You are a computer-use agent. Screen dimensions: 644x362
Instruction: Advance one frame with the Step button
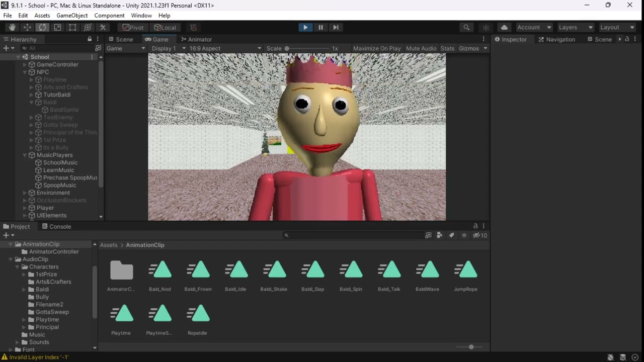tap(336, 28)
